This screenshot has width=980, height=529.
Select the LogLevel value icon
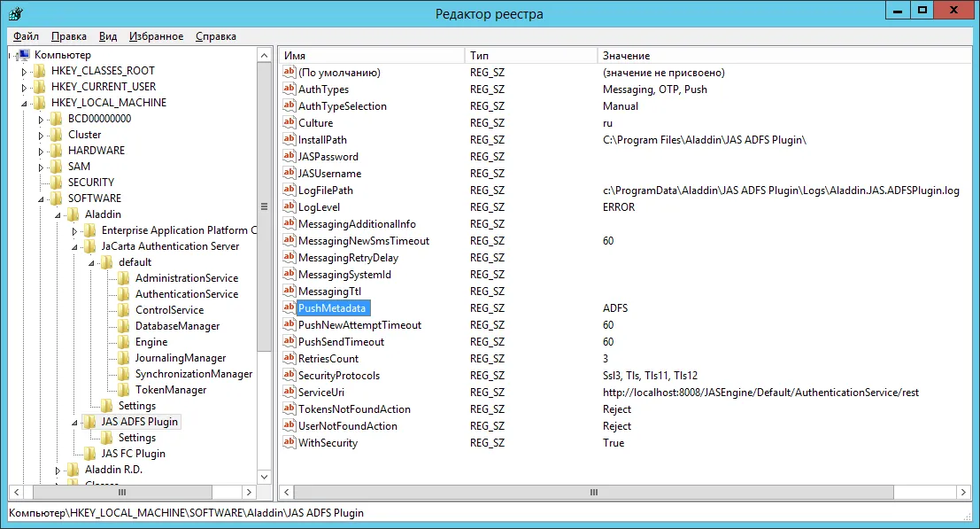point(289,206)
